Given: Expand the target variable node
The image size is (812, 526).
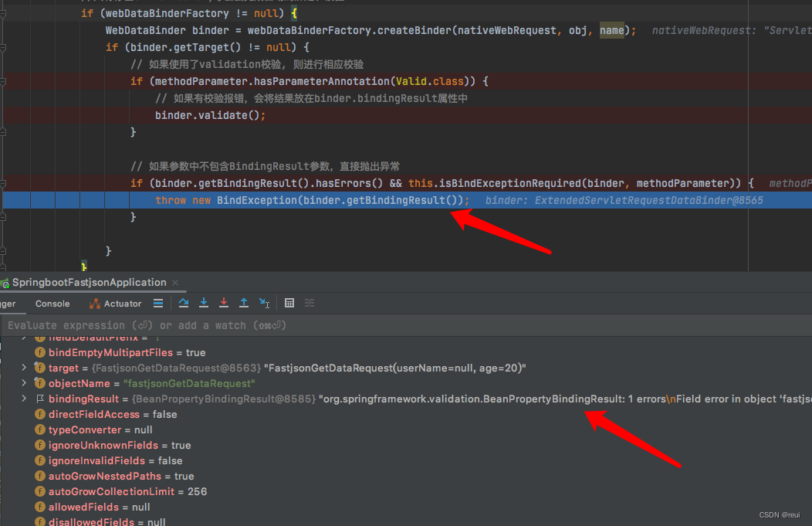Looking at the screenshot, I should pos(24,368).
